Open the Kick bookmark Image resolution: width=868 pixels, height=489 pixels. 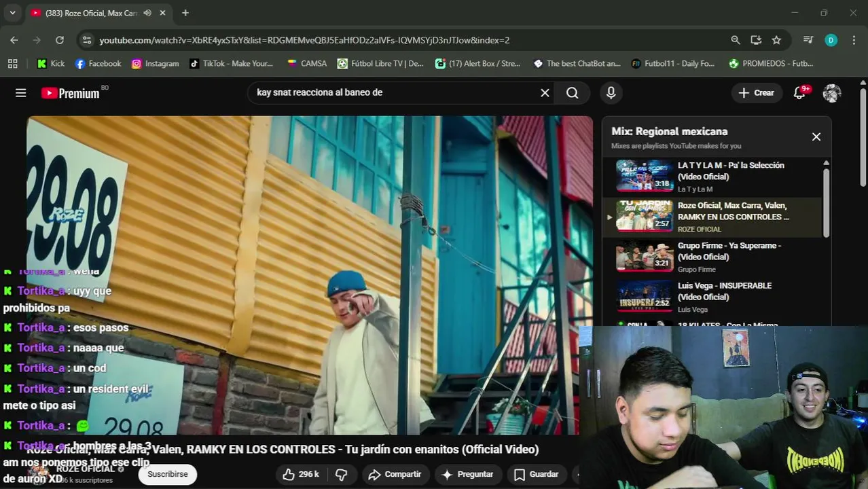[x=51, y=63]
